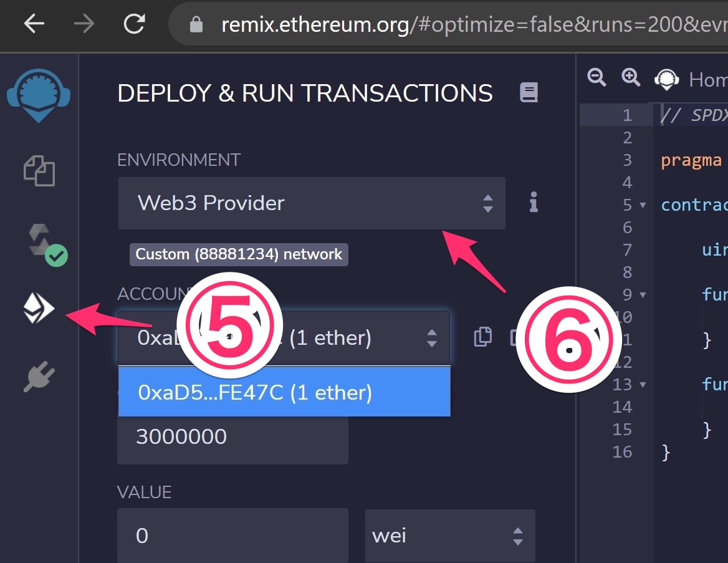
Task: Zoom out the code editor text
Action: click(596, 77)
